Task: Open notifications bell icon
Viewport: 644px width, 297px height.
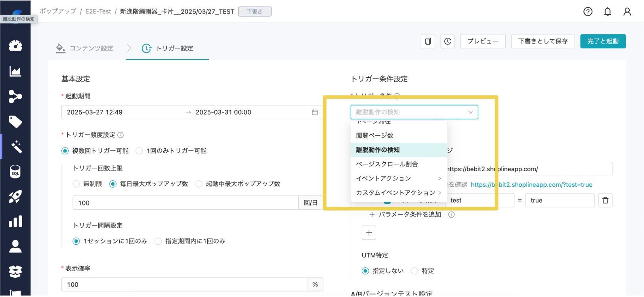Action: pos(608,11)
